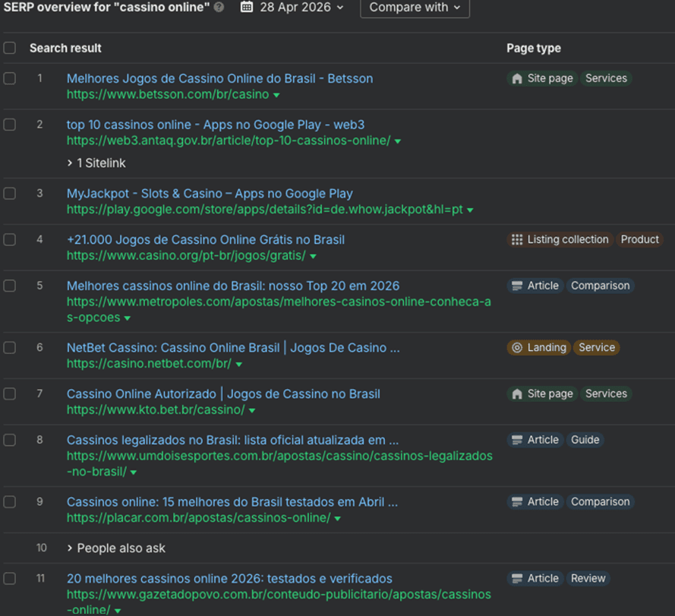Open the casino.netbet.com/br URL

point(149,364)
